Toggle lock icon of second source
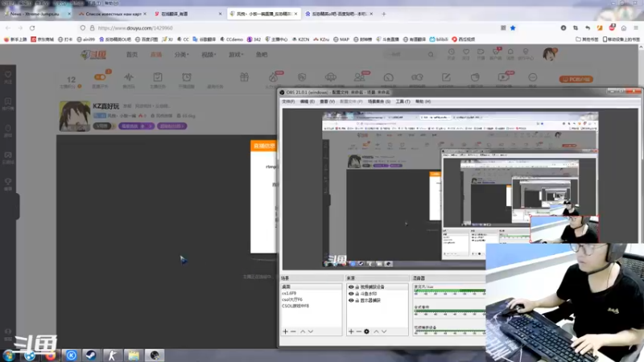Image resolution: width=644 pixels, height=362 pixels. coord(357,294)
